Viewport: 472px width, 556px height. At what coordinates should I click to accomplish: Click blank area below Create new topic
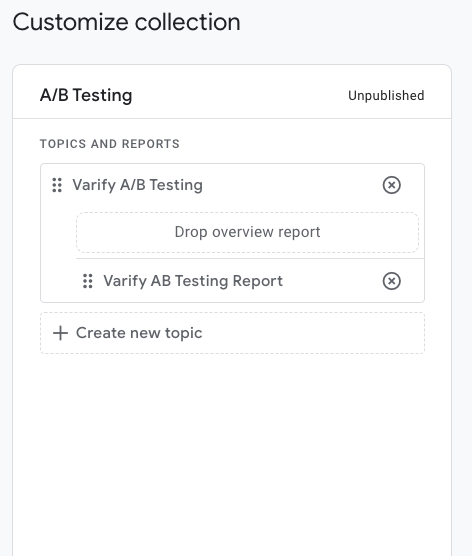tap(232, 443)
